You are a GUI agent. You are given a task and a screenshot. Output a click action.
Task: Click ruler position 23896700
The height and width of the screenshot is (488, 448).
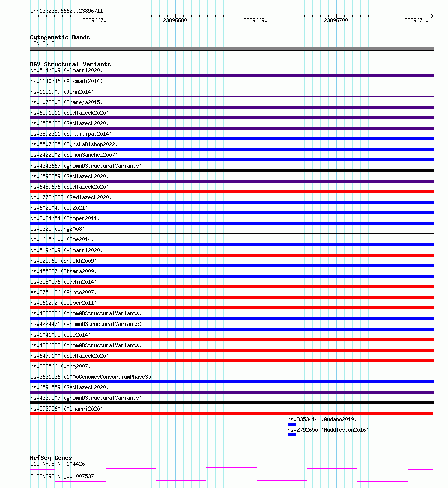click(336, 21)
